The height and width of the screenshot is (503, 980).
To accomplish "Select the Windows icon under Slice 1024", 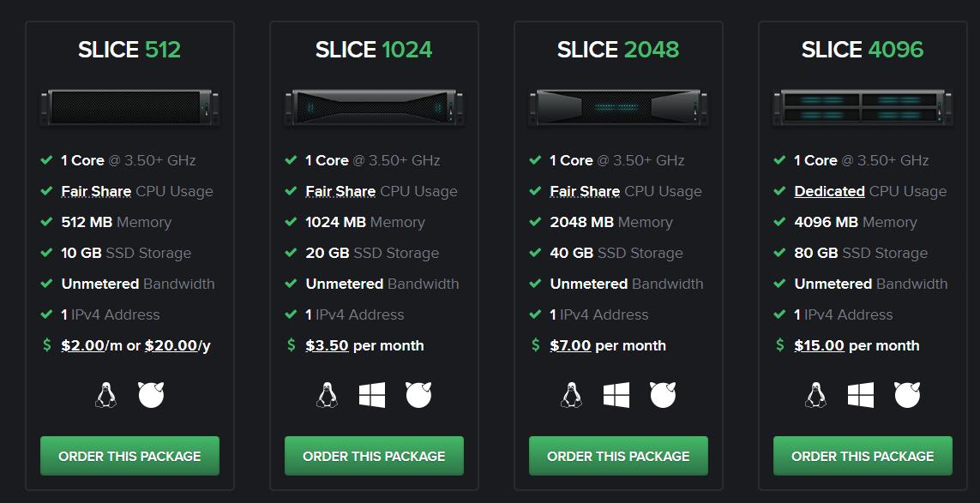I will 372,395.
